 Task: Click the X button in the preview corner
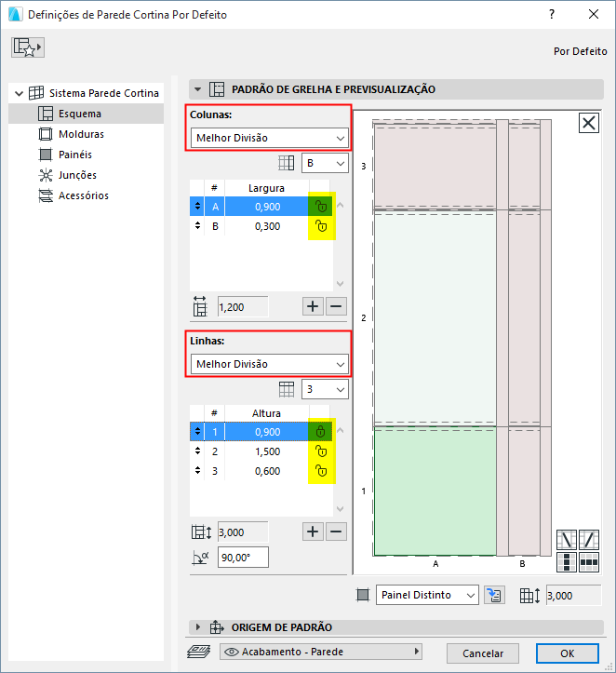click(x=588, y=123)
